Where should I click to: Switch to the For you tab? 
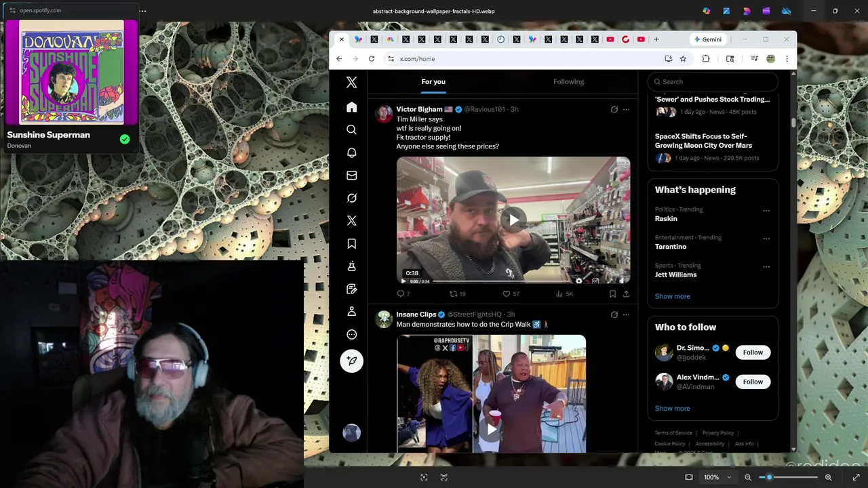click(x=433, y=81)
